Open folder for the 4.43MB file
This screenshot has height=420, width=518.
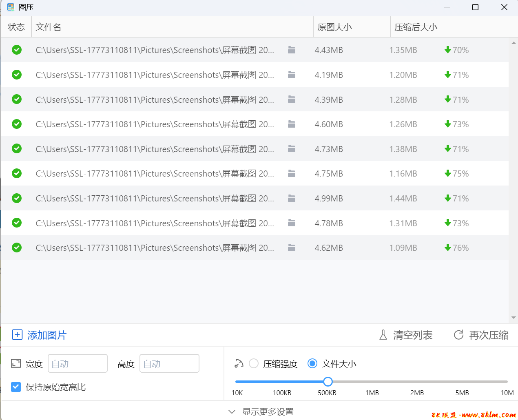click(x=291, y=50)
